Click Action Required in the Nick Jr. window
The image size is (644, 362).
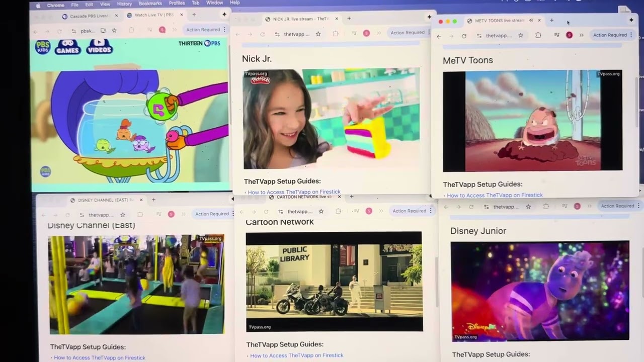pos(408,33)
